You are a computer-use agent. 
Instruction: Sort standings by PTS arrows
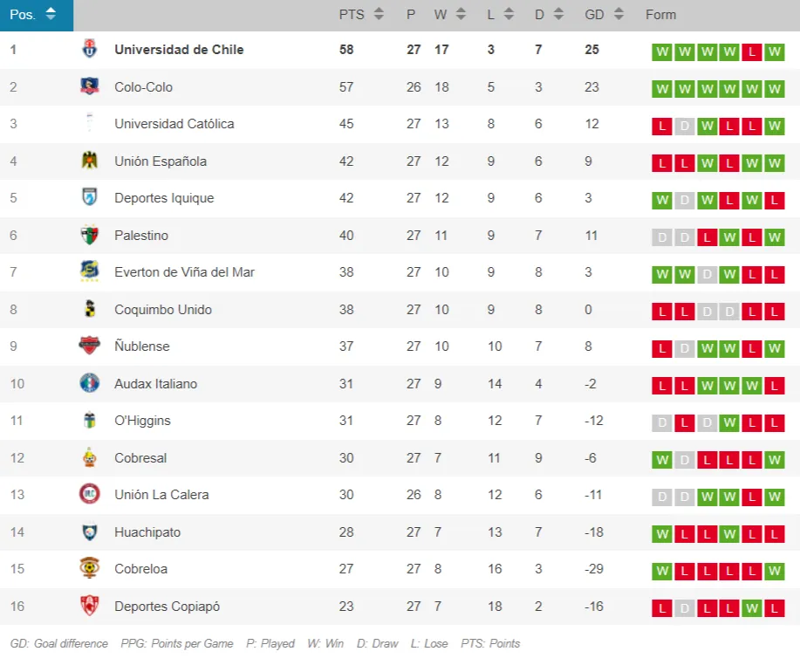click(x=379, y=14)
